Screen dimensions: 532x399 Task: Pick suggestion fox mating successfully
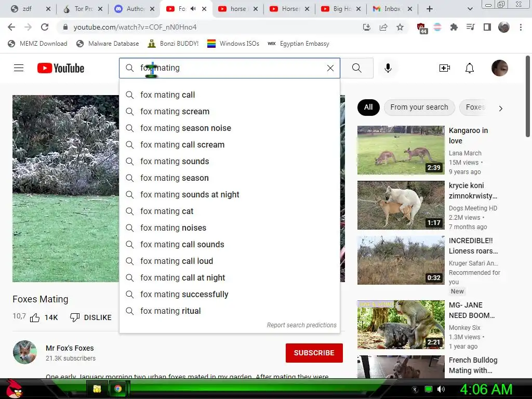click(230, 294)
